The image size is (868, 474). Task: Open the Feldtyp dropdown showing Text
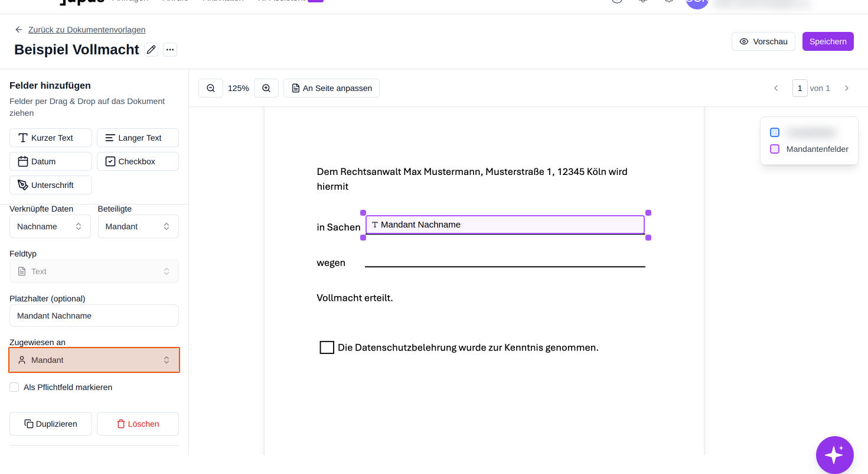click(94, 271)
